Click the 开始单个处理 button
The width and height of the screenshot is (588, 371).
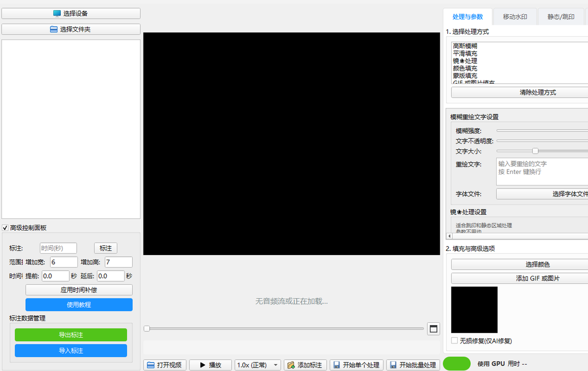pos(356,365)
